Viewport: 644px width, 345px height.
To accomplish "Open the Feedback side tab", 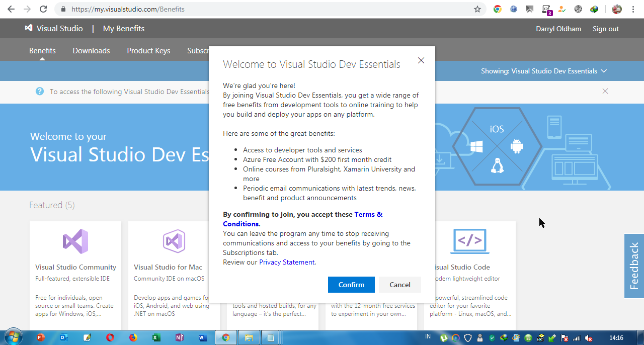I will (634, 266).
